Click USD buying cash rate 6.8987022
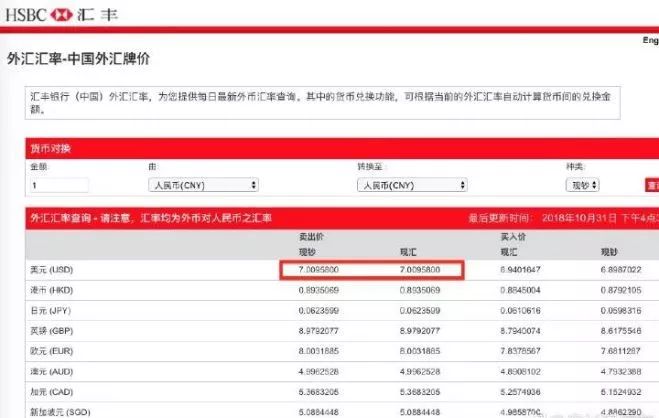Image resolution: width=659 pixels, height=418 pixels. pos(621,270)
